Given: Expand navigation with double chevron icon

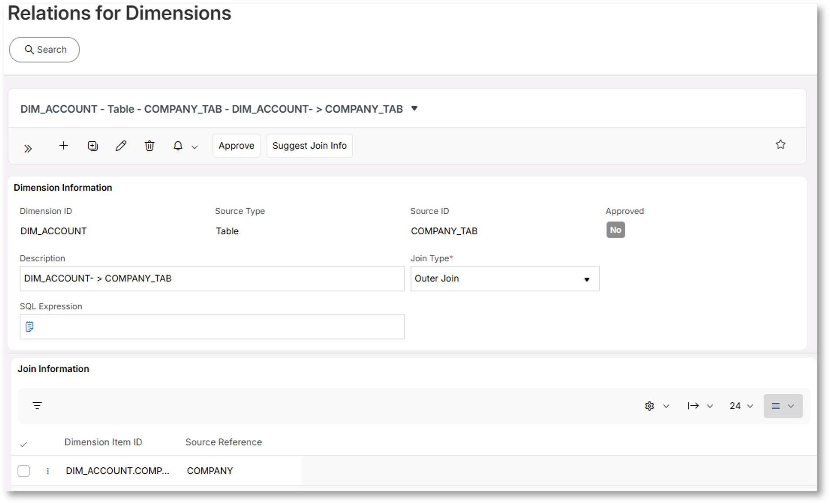Looking at the screenshot, I should click(28, 148).
